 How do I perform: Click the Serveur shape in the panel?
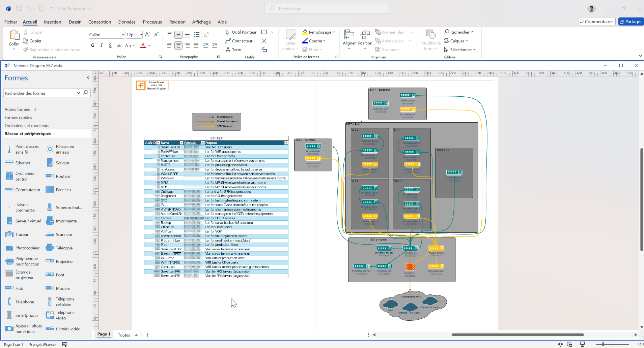click(x=50, y=163)
